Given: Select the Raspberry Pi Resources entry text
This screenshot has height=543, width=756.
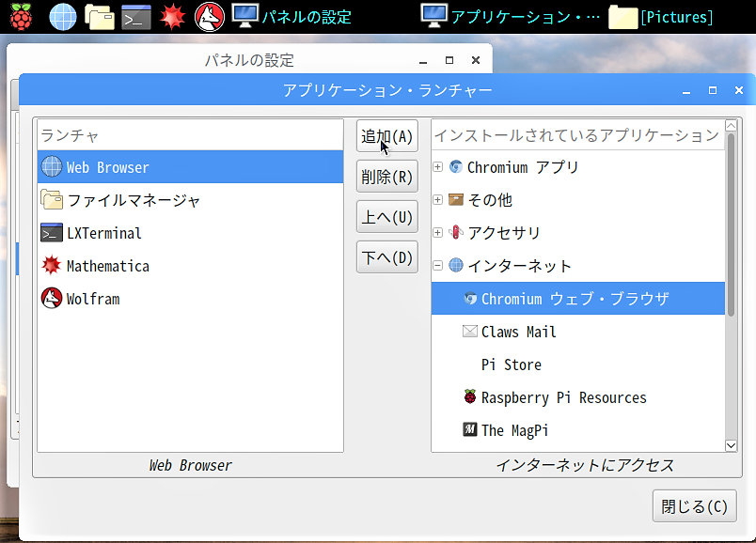Looking at the screenshot, I should pos(564,397).
